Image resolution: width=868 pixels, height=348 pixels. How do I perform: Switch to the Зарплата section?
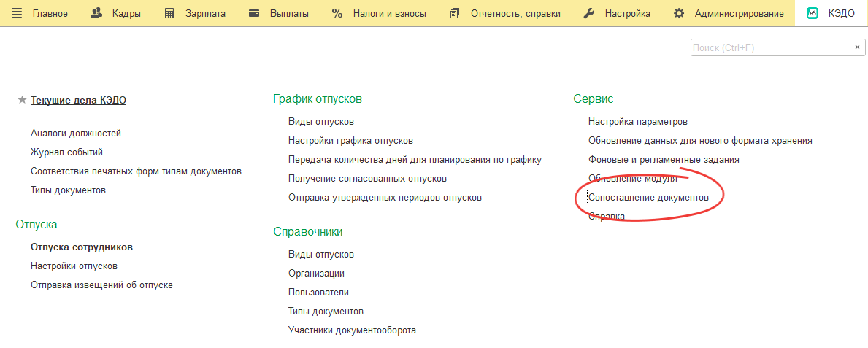click(x=205, y=13)
